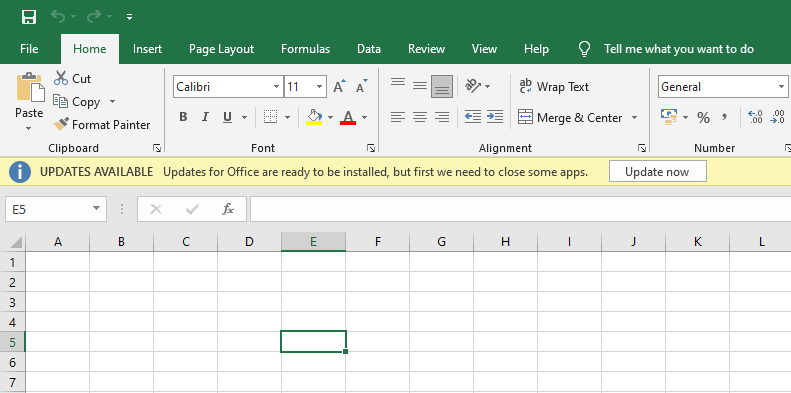791x393 pixels.
Task: Expand the Borders options arrow
Action: tap(288, 118)
